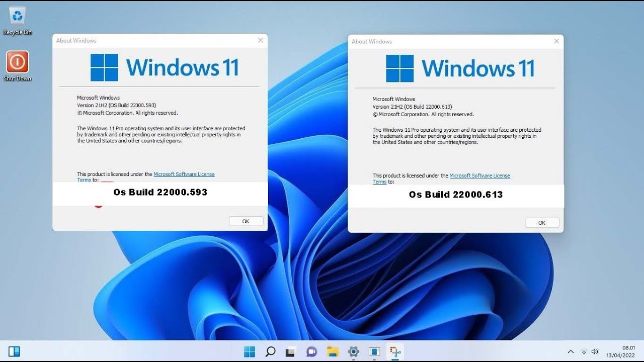Open File Explorer from taskbar
Viewport: 644px width, 362px height.
click(x=332, y=351)
